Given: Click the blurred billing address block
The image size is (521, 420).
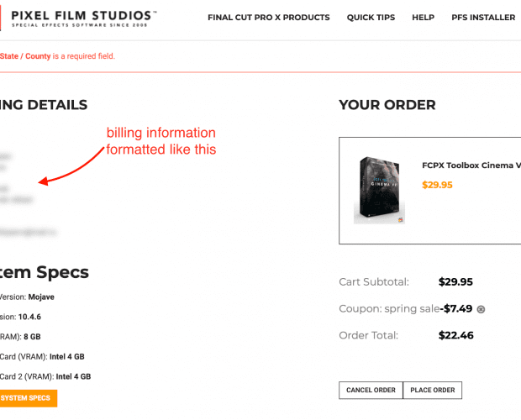Looking at the screenshot, I should (x=17, y=177).
